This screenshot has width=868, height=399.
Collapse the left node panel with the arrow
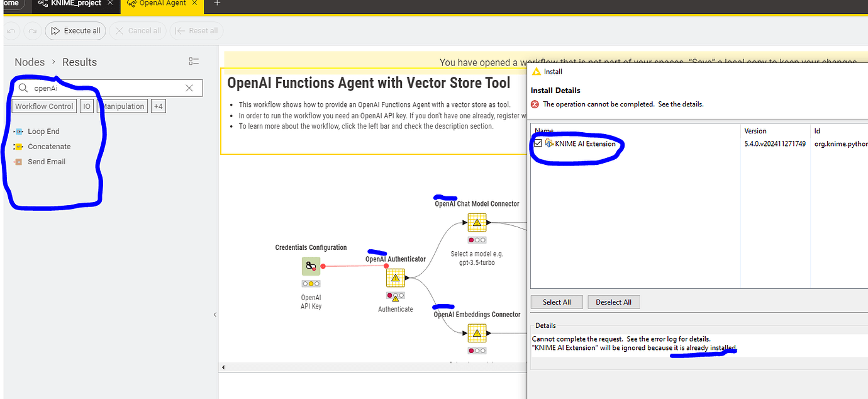pos(214,315)
